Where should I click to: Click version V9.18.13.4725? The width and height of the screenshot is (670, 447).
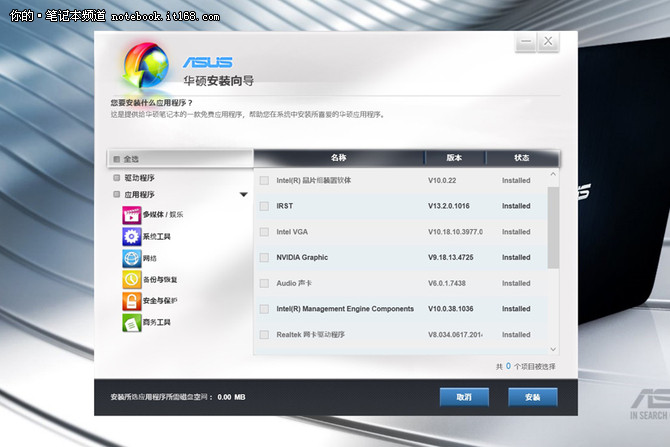pyautogui.click(x=451, y=257)
